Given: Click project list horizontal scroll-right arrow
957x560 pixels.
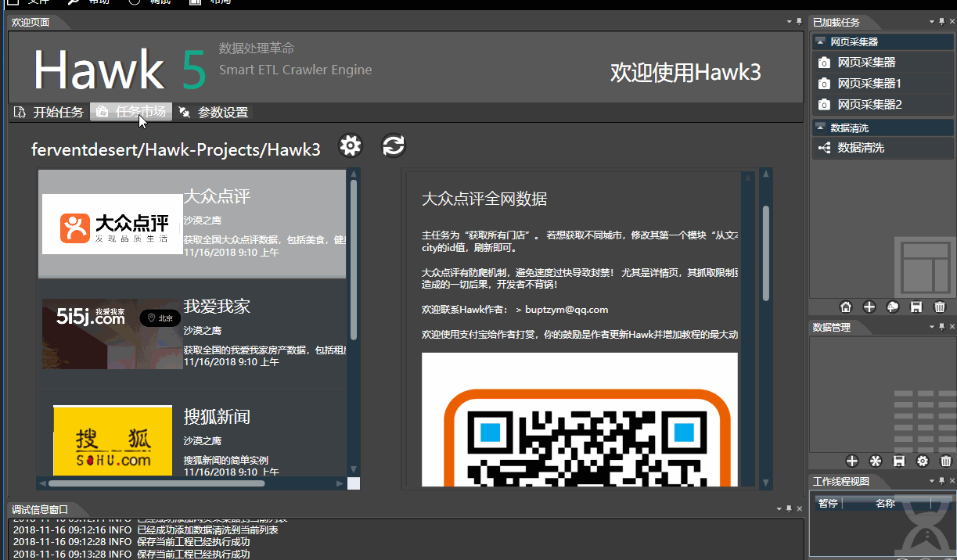Looking at the screenshot, I should pyautogui.click(x=340, y=483).
